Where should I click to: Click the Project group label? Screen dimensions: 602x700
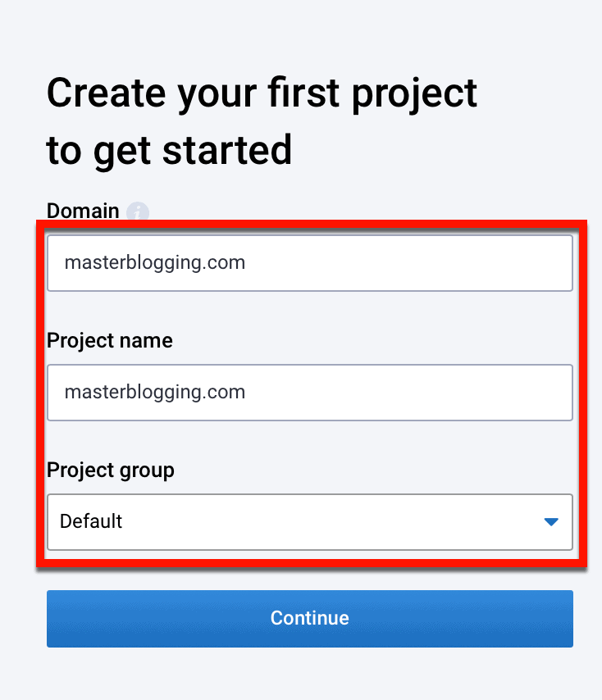111,470
